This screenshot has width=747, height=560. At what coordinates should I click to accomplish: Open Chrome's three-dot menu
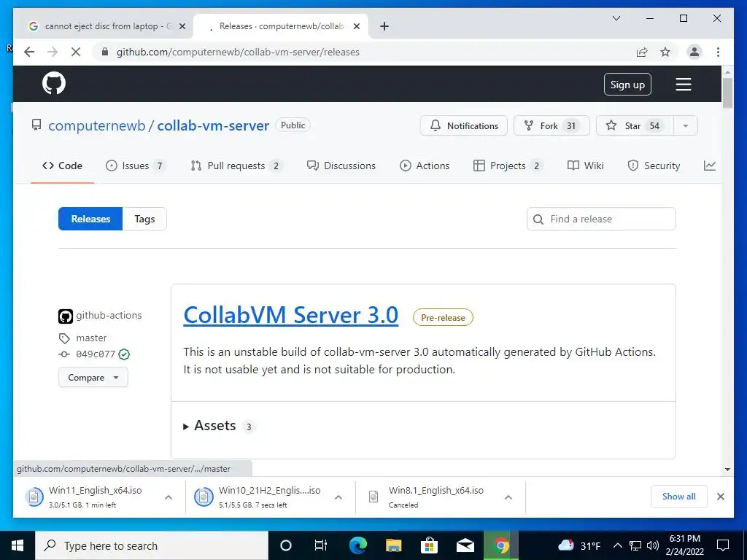(x=718, y=52)
